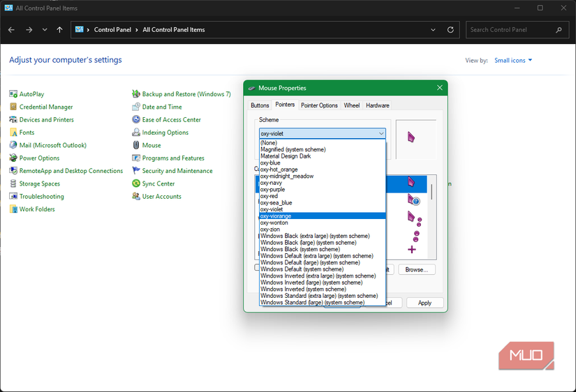Refresh the Control Panel view
Screen dimensions: 576x392
pyautogui.click(x=450, y=30)
